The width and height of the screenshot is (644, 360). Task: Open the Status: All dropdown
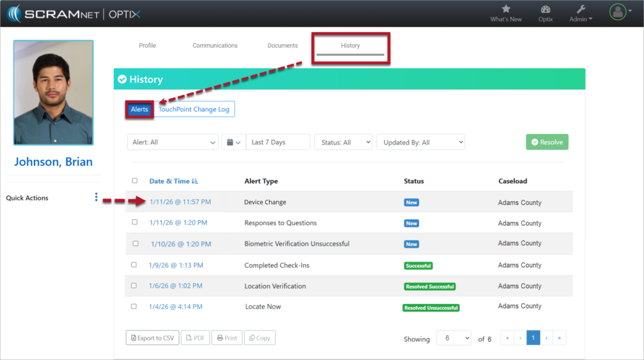click(x=343, y=142)
